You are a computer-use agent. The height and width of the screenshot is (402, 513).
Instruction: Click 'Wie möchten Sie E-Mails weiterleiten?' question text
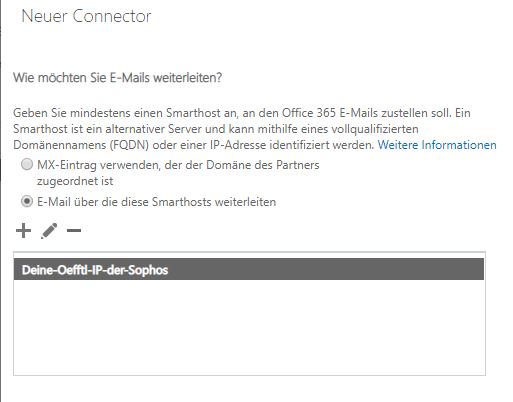(x=118, y=78)
